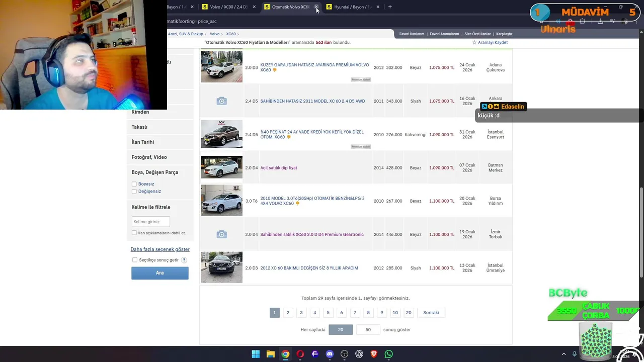Go to results page 5

[328, 313]
